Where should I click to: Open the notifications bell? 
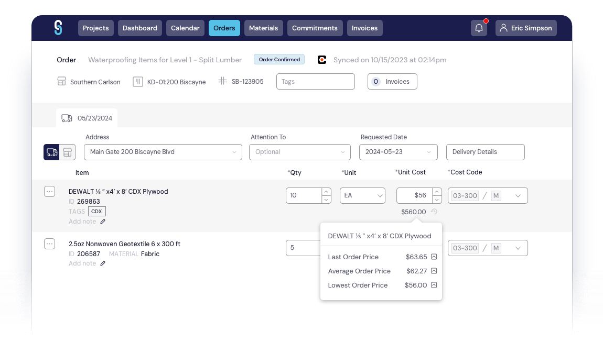coord(479,27)
